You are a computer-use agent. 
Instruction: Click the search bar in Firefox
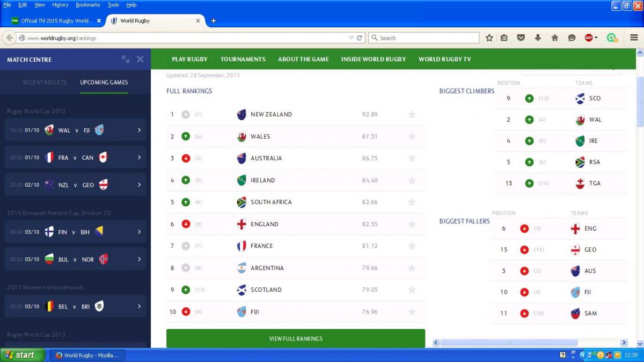pyautogui.click(x=423, y=38)
